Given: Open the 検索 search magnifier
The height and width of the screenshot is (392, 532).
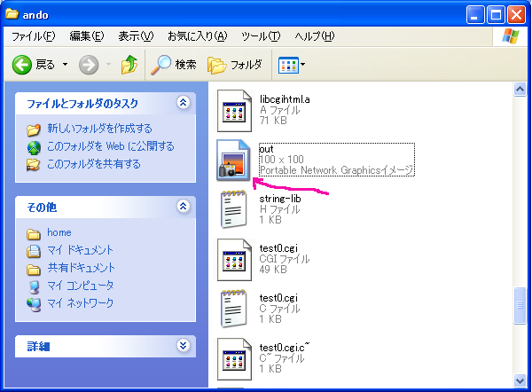Looking at the screenshot, I should tap(160, 65).
